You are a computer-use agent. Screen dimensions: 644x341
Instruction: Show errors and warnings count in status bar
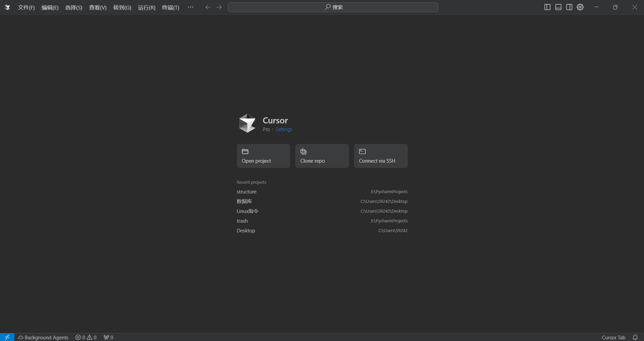point(86,337)
